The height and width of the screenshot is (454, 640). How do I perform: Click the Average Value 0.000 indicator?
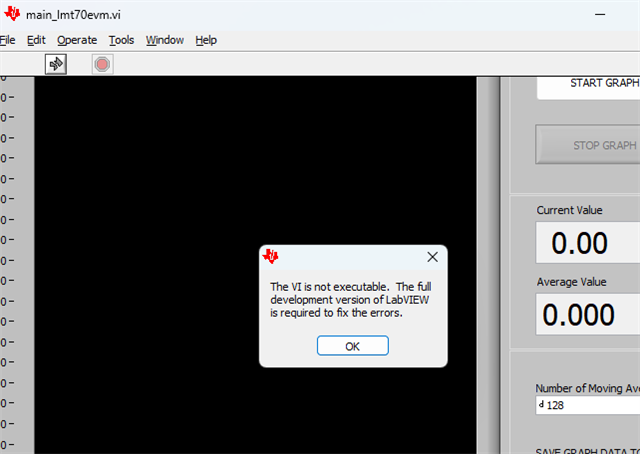588,314
